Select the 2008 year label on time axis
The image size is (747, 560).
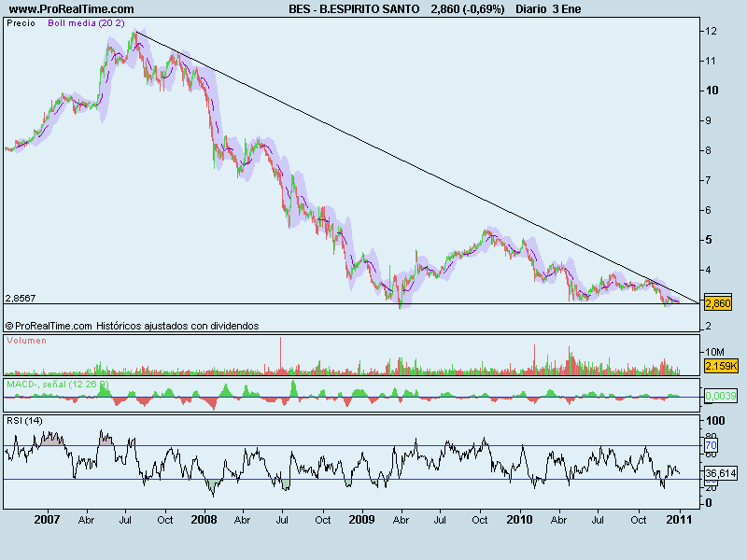pos(204,519)
